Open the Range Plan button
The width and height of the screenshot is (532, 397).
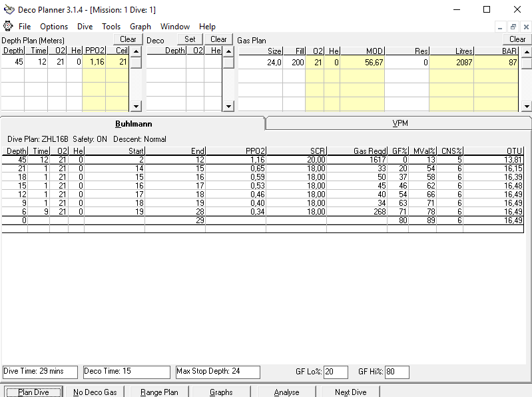click(159, 392)
